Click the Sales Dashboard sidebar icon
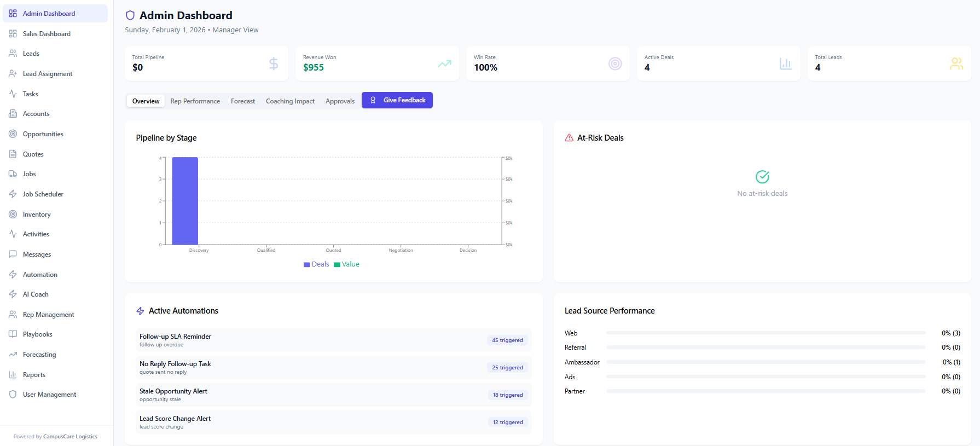The width and height of the screenshot is (980, 446). point(13,34)
